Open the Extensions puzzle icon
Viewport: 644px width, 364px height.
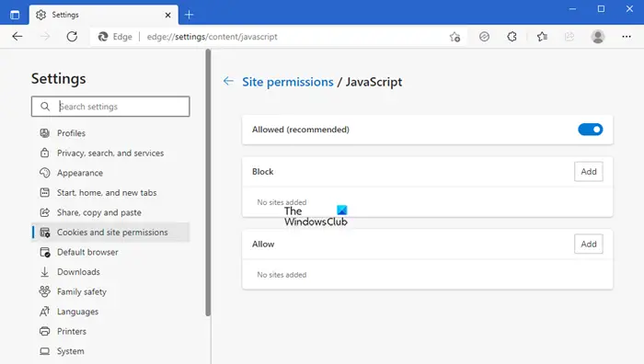tap(512, 37)
